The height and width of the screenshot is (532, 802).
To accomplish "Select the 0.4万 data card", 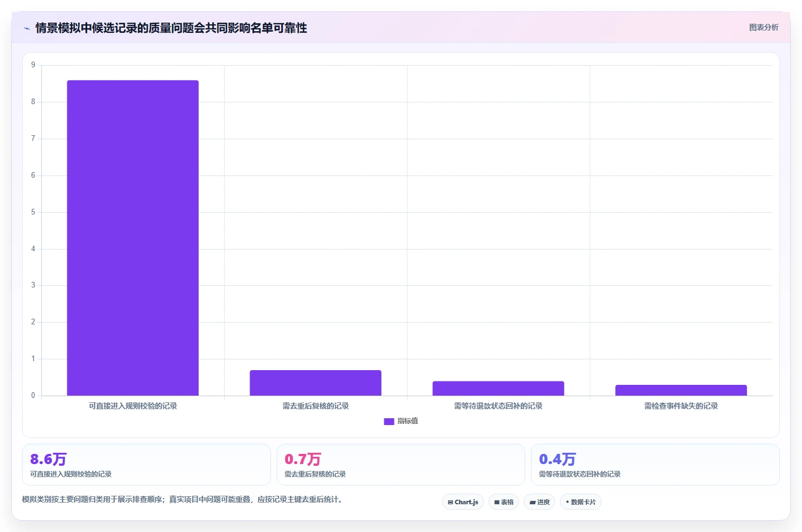I will [x=655, y=465].
